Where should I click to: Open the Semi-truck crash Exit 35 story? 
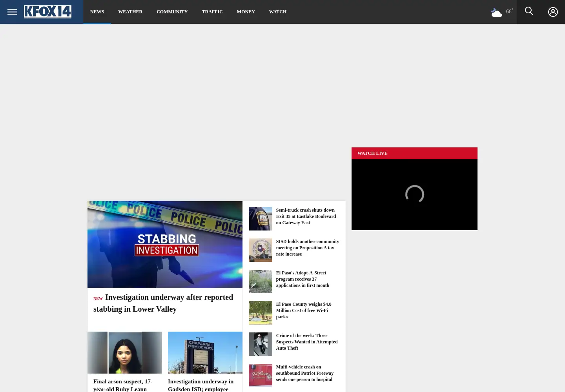(307, 216)
